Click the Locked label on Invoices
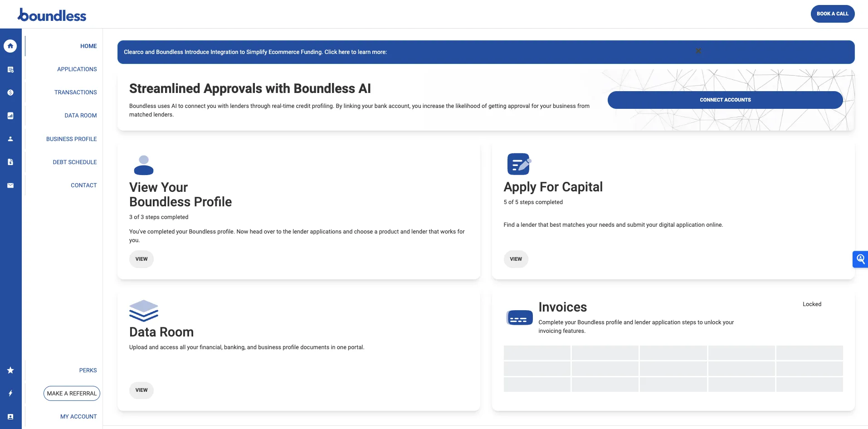The width and height of the screenshot is (868, 429). [x=812, y=304]
